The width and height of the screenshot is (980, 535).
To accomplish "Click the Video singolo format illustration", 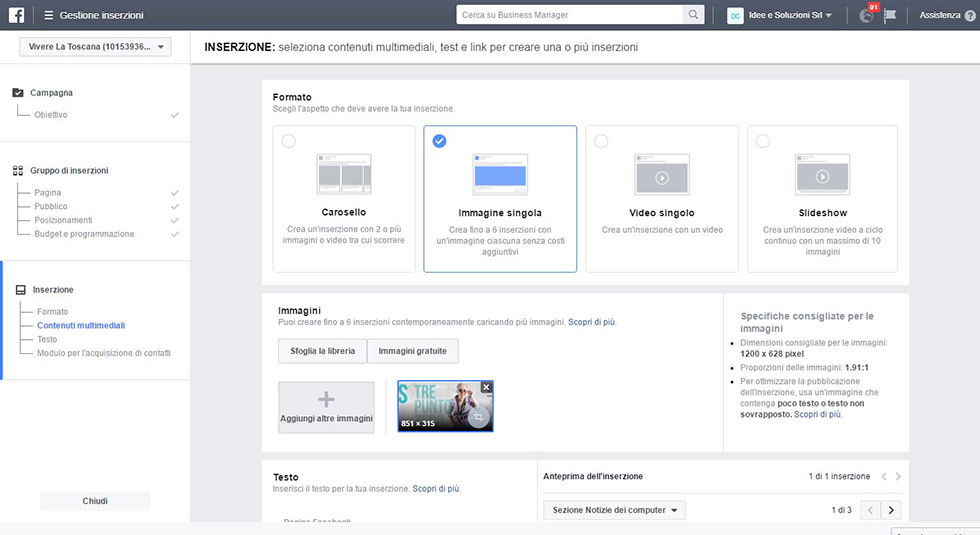I will pyautogui.click(x=662, y=174).
